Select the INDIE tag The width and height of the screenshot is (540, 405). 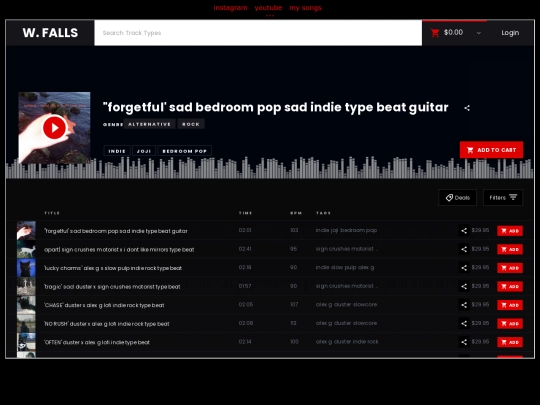[117, 151]
